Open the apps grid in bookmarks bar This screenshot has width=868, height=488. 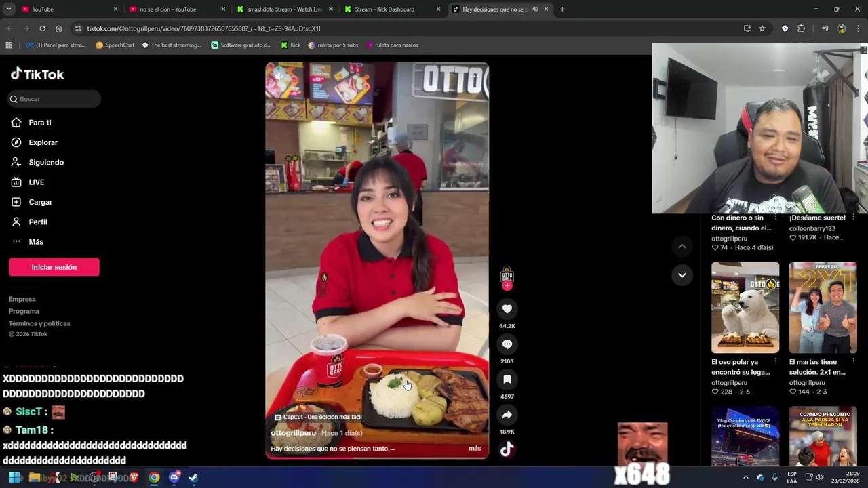(9, 45)
